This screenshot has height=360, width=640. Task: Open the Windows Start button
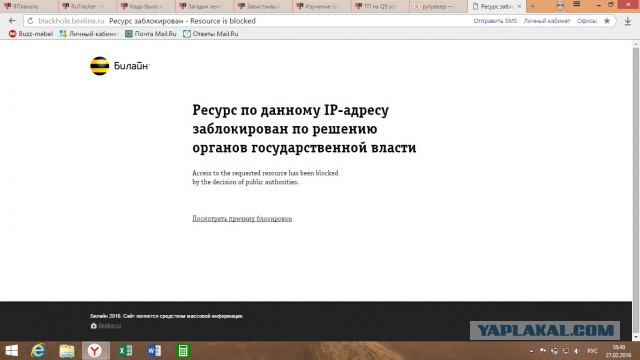coord(11,351)
